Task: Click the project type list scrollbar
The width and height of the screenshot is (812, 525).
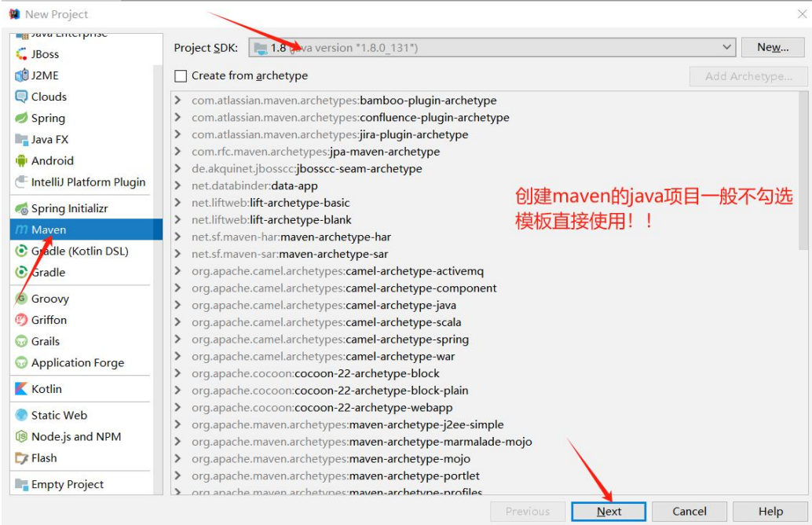Action: tap(158, 280)
